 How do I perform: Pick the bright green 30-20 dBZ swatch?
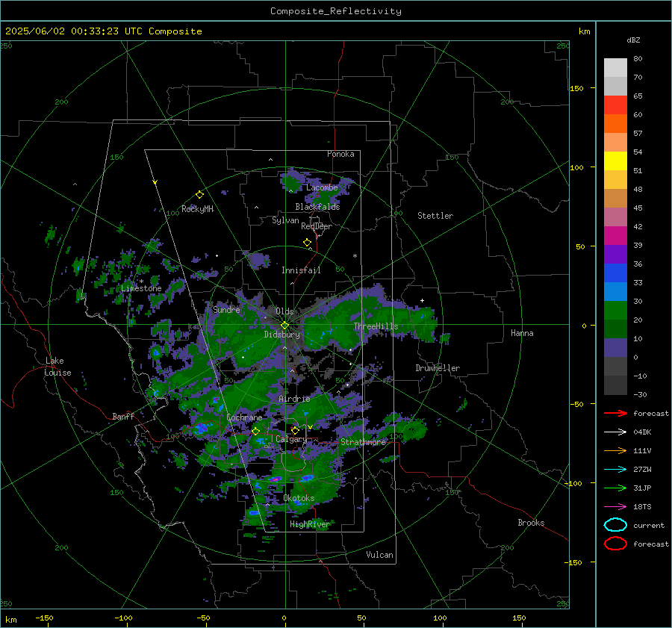[x=615, y=311]
